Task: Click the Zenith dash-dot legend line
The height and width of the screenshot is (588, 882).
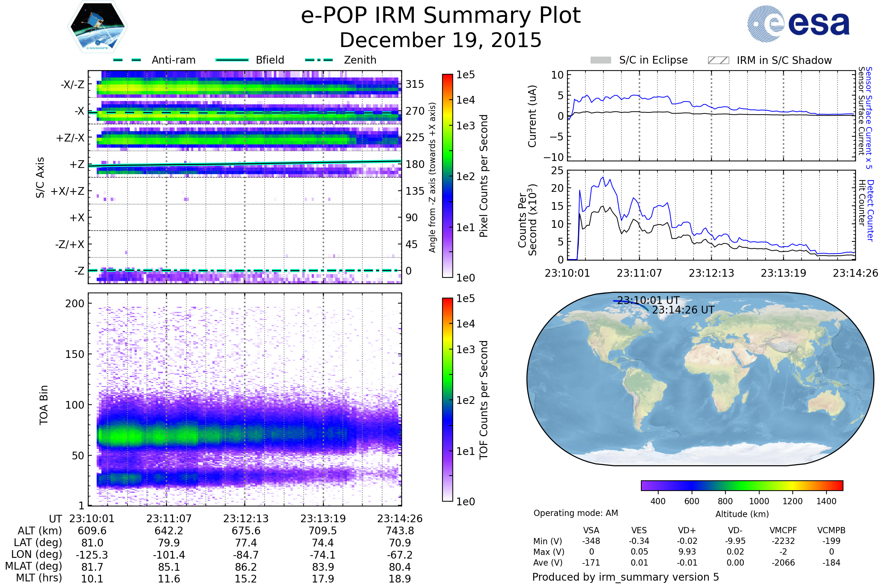Action: coord(319,60)
